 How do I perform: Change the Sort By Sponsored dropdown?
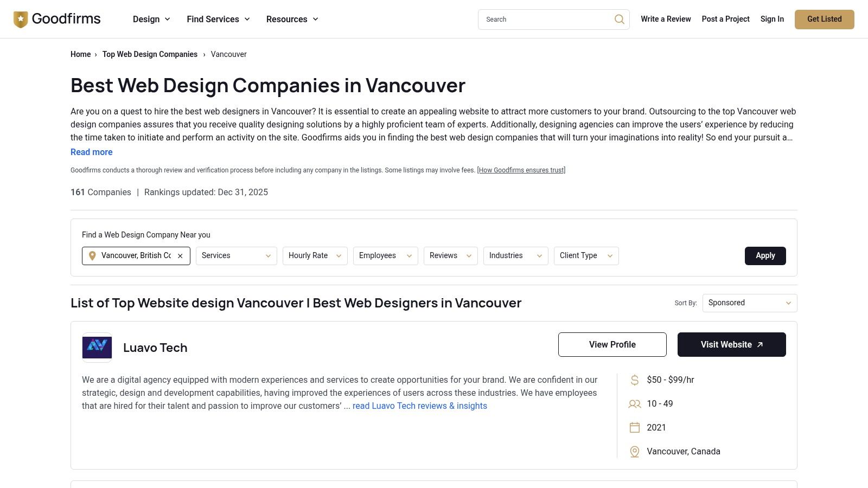coord(749,303)
